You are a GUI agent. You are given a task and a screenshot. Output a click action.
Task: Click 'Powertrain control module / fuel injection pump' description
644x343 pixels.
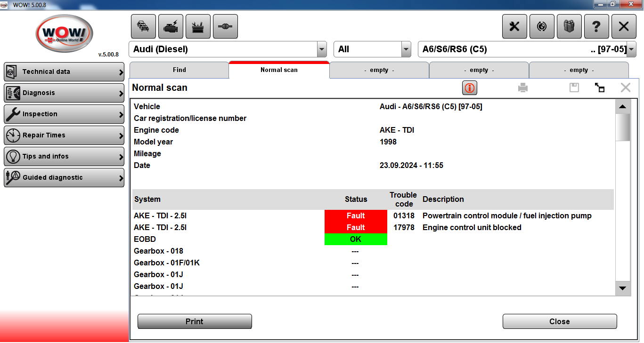(507, 215)
